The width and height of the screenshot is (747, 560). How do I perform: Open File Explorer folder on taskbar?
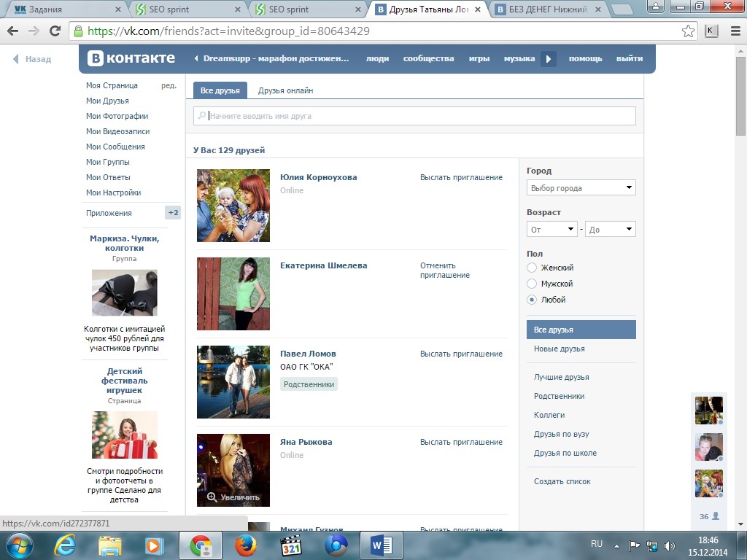pos(109,545)
